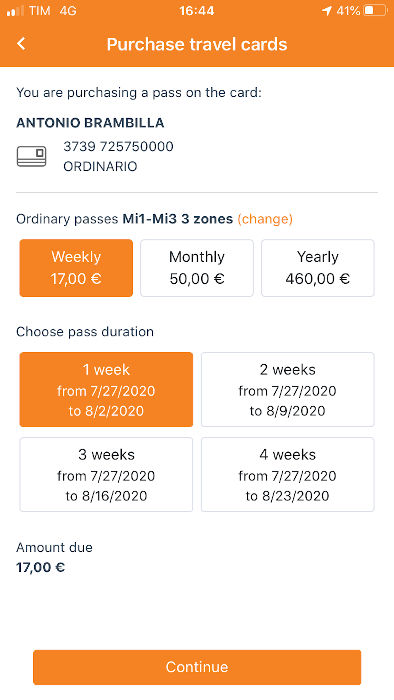
Task: Select the Monthly 50,00 € pass
Action: click(x=197, y=268)
